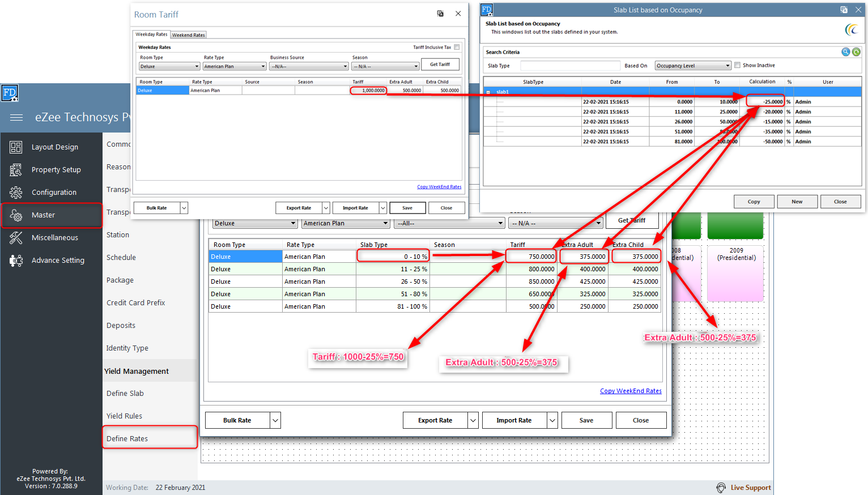This screenshot has height=495, width=868.
Task: Click Save button in lower rates window
Action: (x=586, y=420)
